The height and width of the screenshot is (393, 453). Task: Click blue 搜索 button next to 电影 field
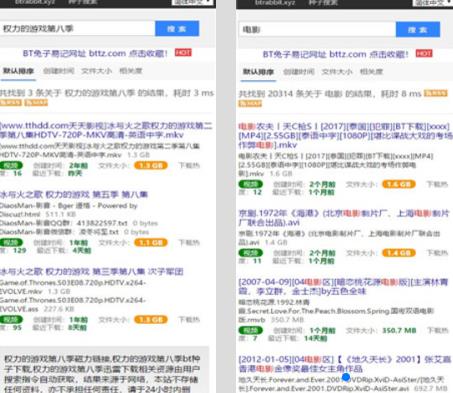point(418,30)
